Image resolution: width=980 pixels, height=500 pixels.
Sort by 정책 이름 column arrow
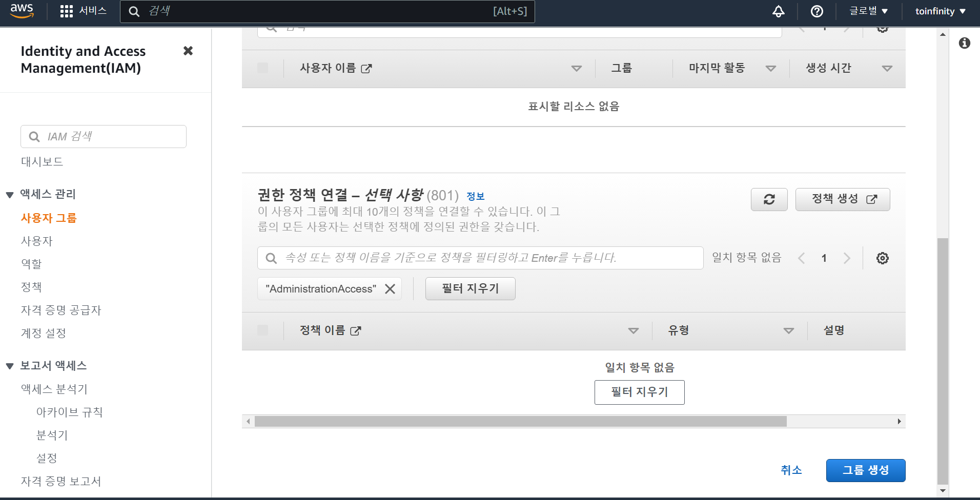click(634, 331)
